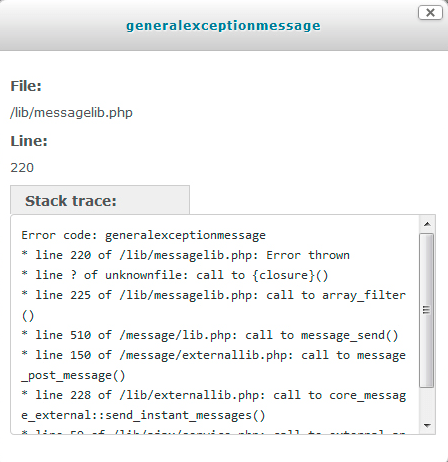Click the 'line 220 ... Error thrown' trace row
Screen dimensions: 448x462
click(x=186, y=255)
